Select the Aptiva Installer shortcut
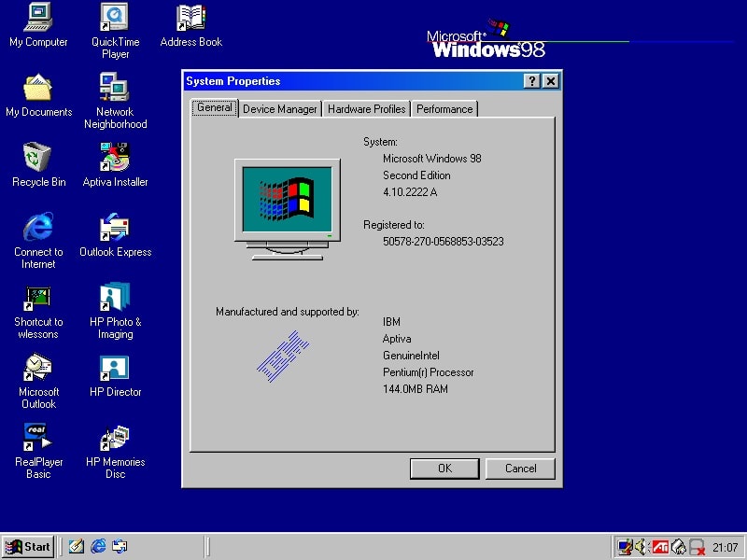The image size is (747, 560). point(115,165)
